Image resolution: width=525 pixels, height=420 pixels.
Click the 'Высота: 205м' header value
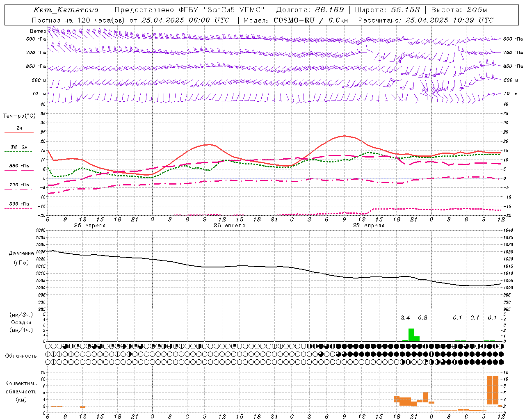click(459, 10)
